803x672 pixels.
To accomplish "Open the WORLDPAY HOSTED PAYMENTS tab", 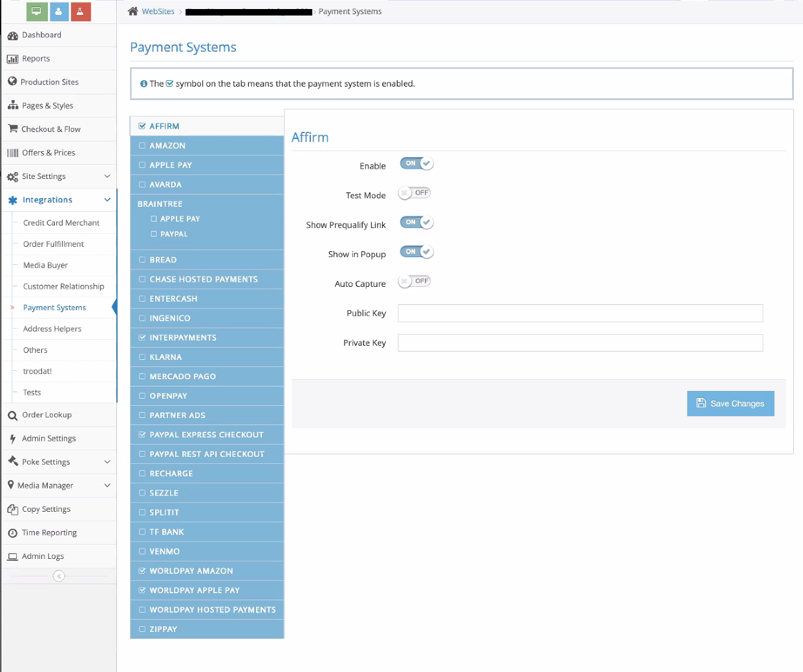I will pos(207,609).
